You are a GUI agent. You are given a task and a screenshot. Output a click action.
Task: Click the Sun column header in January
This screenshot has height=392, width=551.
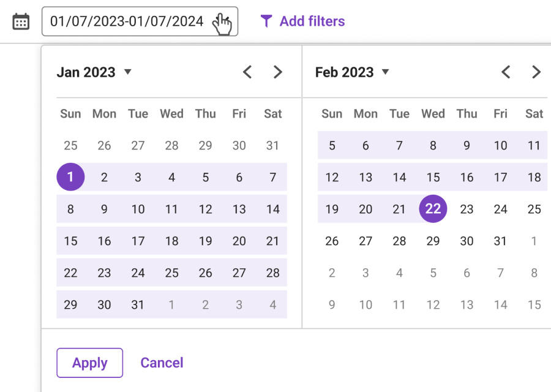coord(70,114)
